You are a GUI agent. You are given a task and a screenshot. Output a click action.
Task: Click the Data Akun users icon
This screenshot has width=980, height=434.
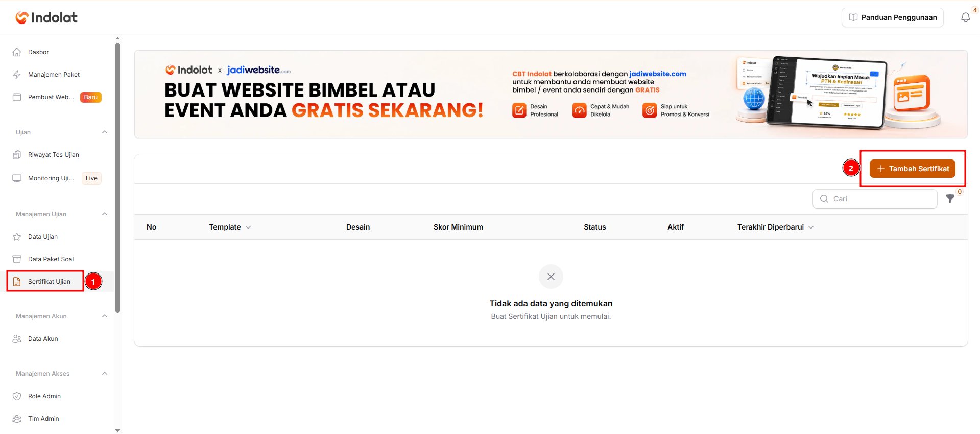click(x=17, y=339)
